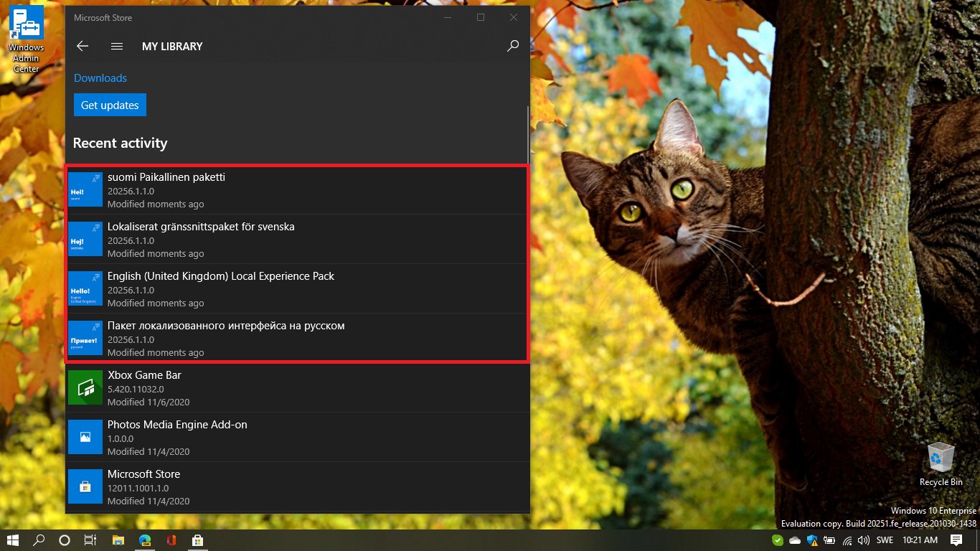The image size is (980, 551).
Task: Click the Microsoft Store app tile icon
Action: (85, 486)
